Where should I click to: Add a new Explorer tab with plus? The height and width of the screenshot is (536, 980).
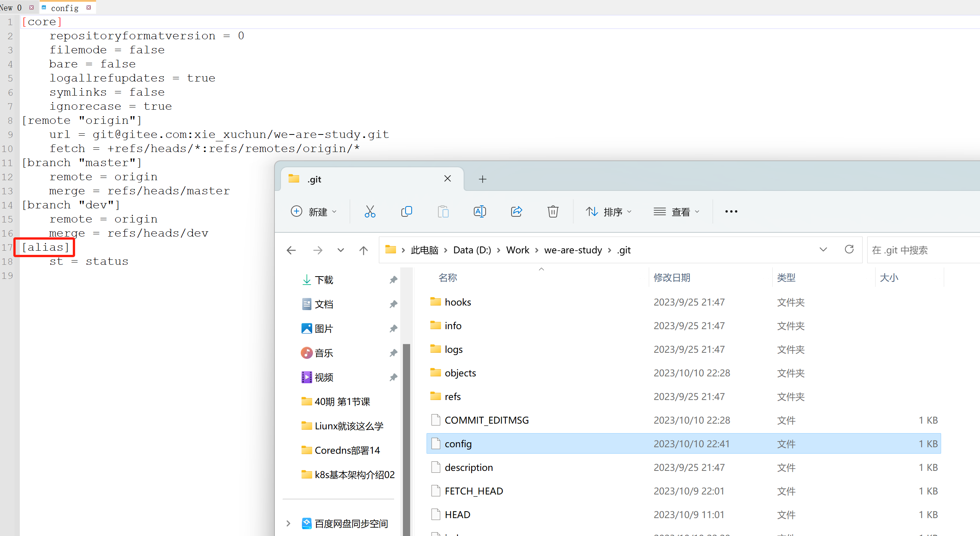pyautogui.click(x=483, y=179)
